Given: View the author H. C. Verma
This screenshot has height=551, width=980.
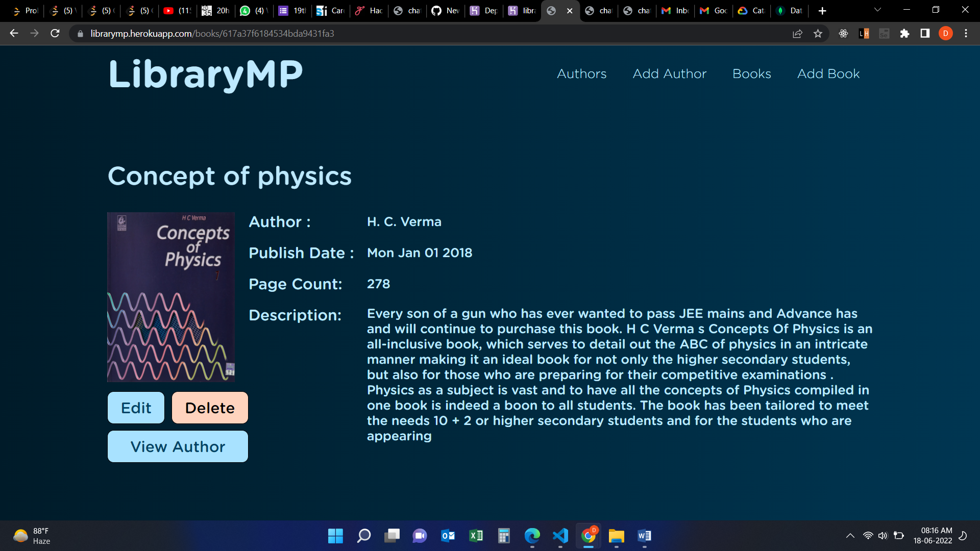Looking at the screenshot, I should click(177, 446).
